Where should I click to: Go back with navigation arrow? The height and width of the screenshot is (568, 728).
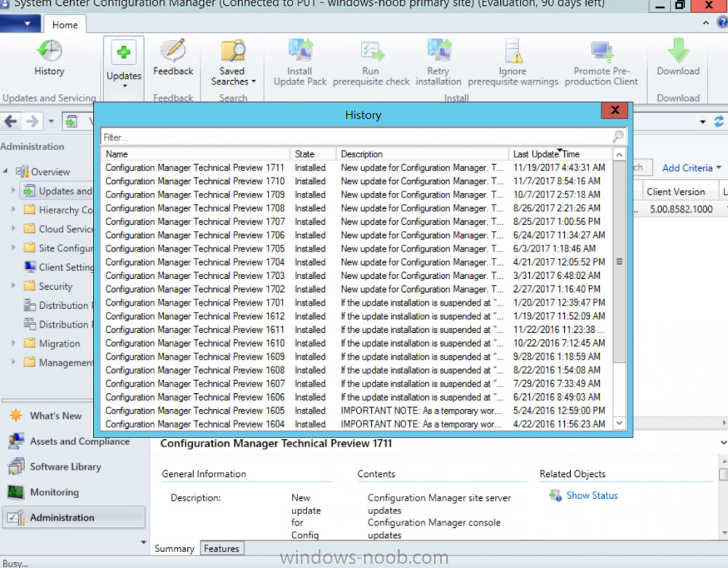click(11, 122)
